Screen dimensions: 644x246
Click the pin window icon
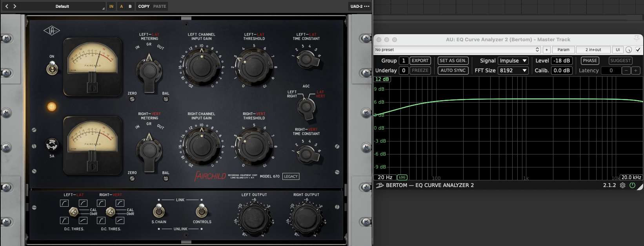click(637, 39)
